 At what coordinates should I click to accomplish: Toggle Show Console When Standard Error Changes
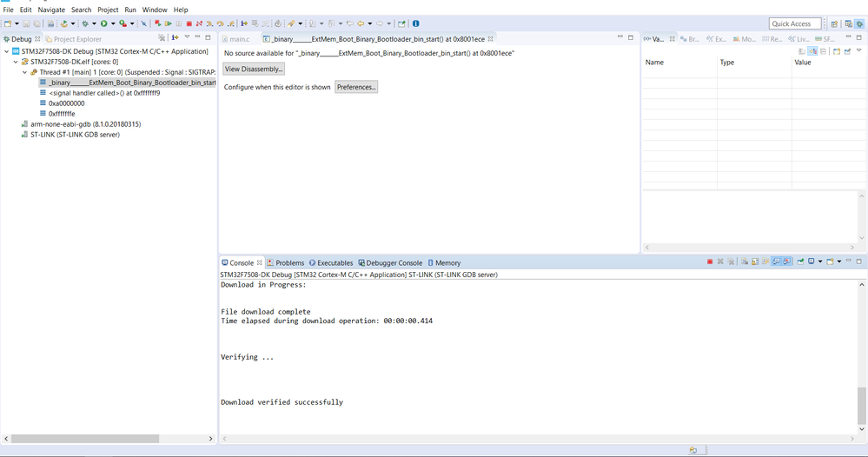point(786,262)
